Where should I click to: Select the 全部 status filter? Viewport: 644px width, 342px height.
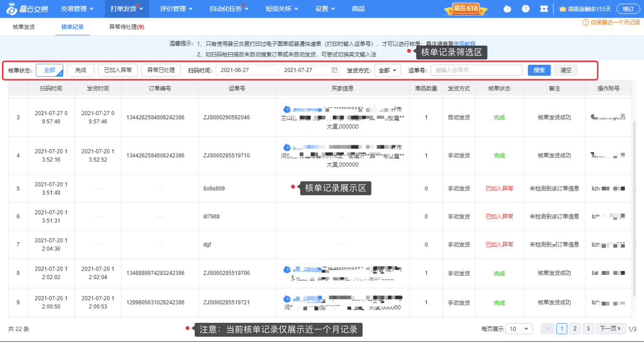[x=49, y=70]
